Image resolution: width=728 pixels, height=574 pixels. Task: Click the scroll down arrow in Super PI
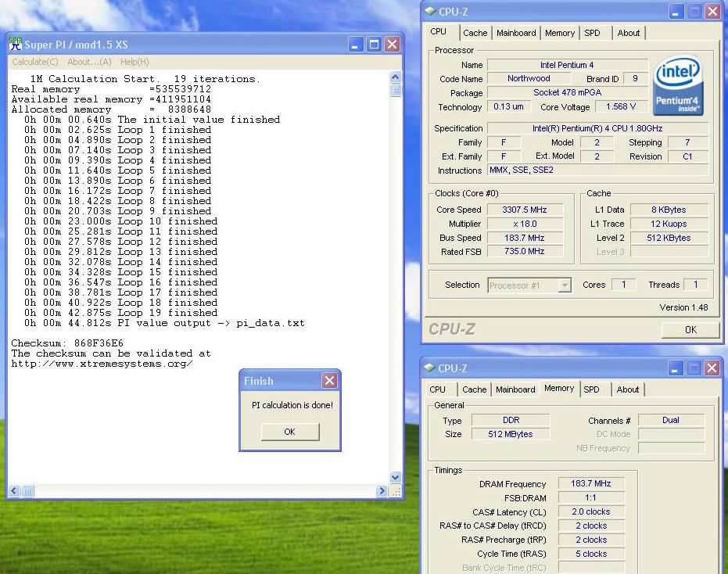[x=396, y=477]
